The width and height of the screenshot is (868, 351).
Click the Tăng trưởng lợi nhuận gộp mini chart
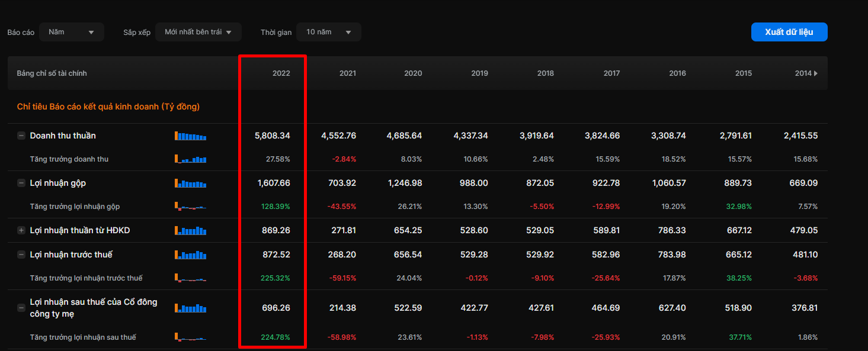pyautogui.click(x=190, y=207)
